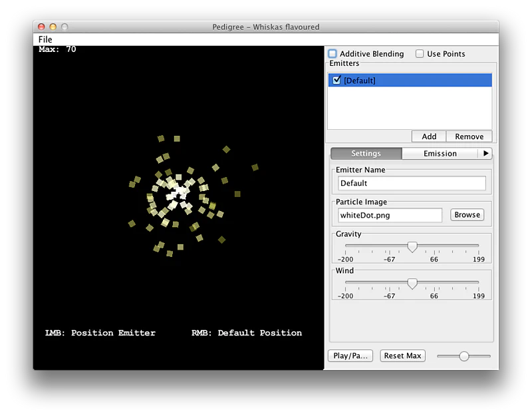This screenshot has width=532, height=416.
Task: Click the particle preview canvas center
Action: 178,208
